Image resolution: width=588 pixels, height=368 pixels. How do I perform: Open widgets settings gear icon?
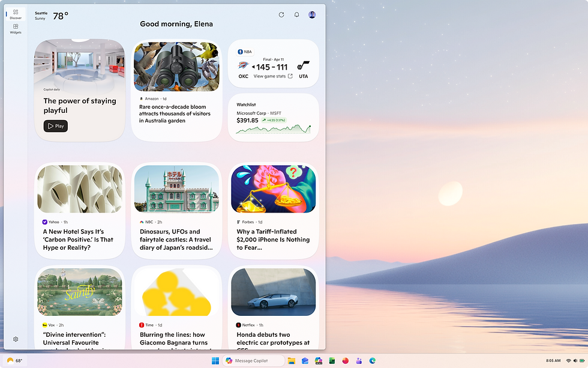click(16, 339)
